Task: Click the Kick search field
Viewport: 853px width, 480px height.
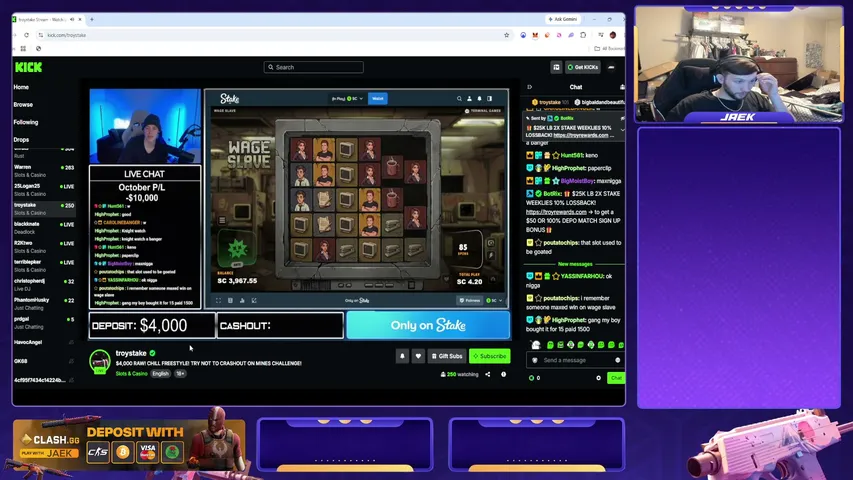Action: (314, 67)
